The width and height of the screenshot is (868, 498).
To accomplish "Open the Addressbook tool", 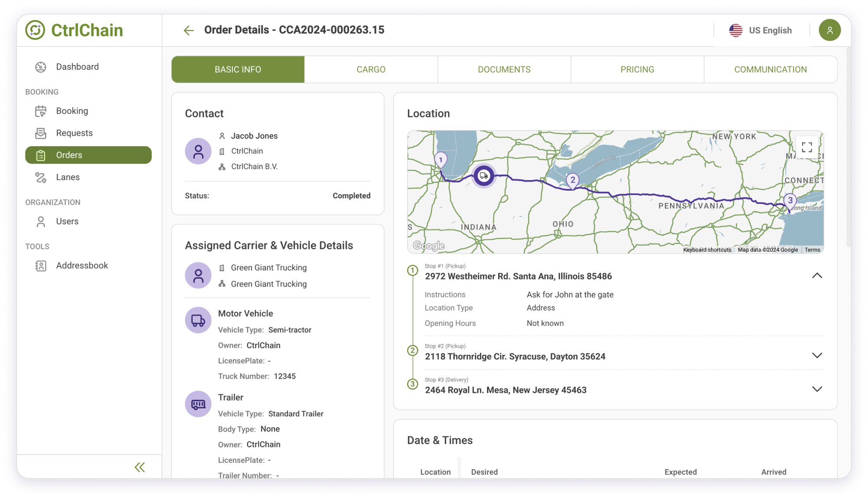I will (82, 265).
